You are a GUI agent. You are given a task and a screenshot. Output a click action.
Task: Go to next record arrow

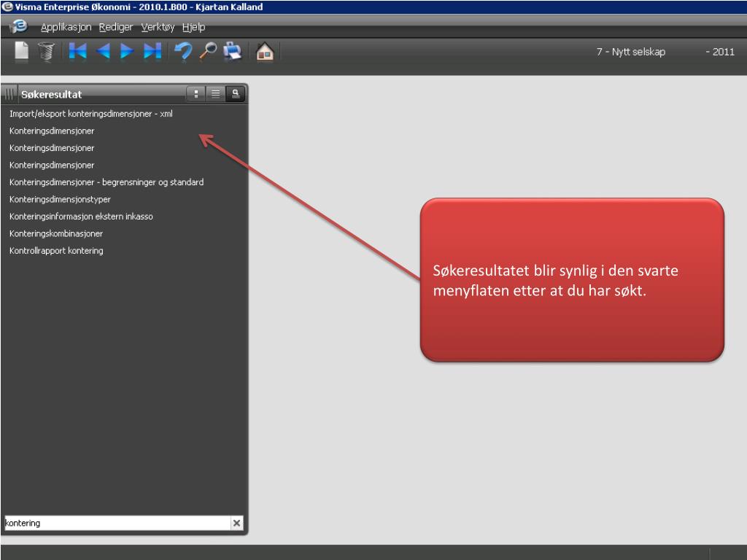[x=127, y=51]
